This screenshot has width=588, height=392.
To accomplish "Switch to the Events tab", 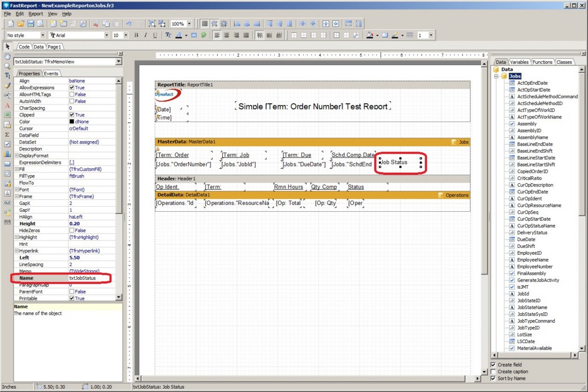I will [x=51, y=73].
